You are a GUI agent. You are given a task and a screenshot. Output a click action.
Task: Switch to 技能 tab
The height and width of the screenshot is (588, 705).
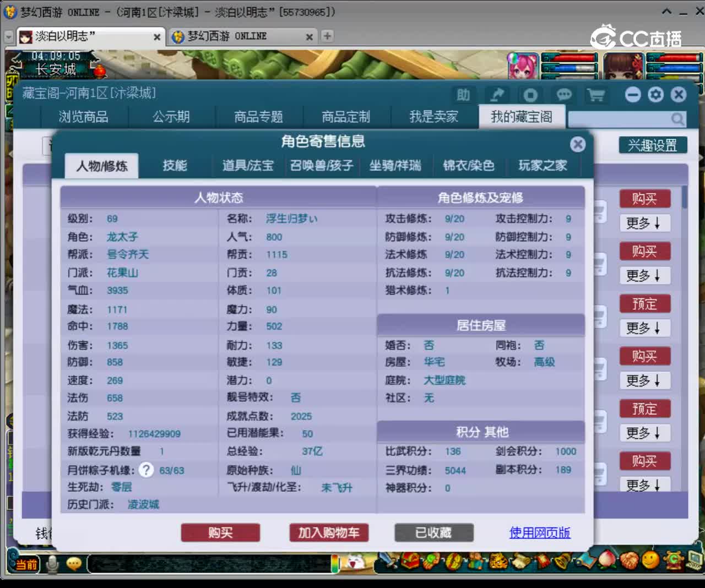[x=175, y=165]
